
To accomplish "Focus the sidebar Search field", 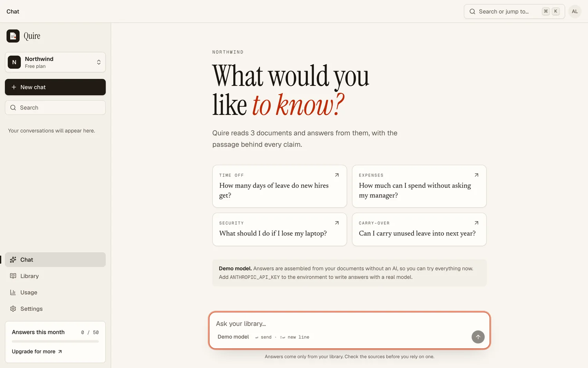I will (55, 107).
